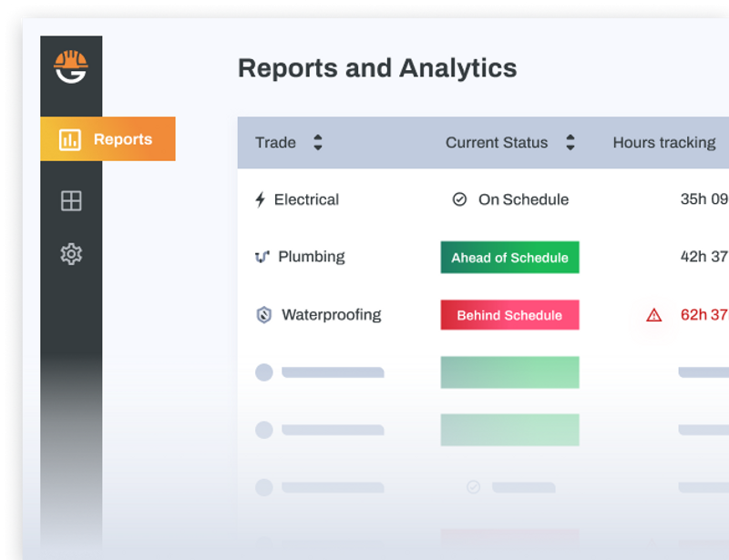
Task: Click the Waterproofing shield icon
Action: 263,315
